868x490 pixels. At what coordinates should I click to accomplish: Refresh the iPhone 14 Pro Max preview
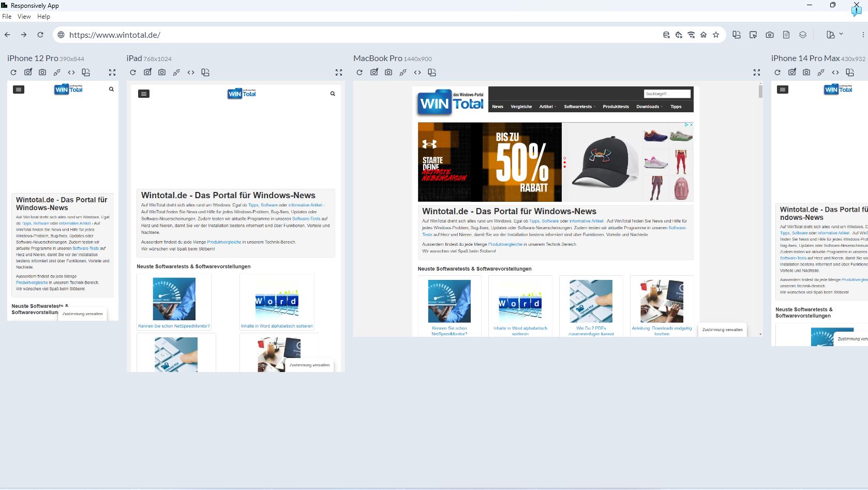pyautogui.click(x=777, y=72)
